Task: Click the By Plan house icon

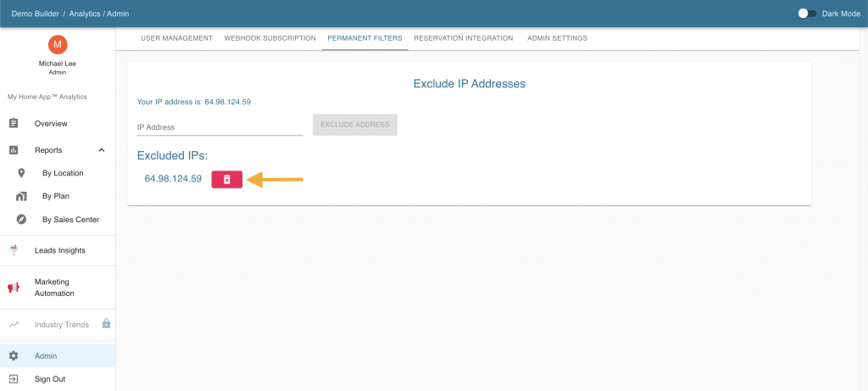Action: 21,196
